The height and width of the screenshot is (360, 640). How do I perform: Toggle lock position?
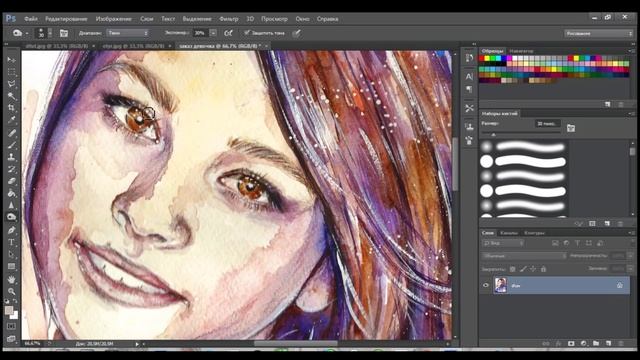(x=533, y=269)
